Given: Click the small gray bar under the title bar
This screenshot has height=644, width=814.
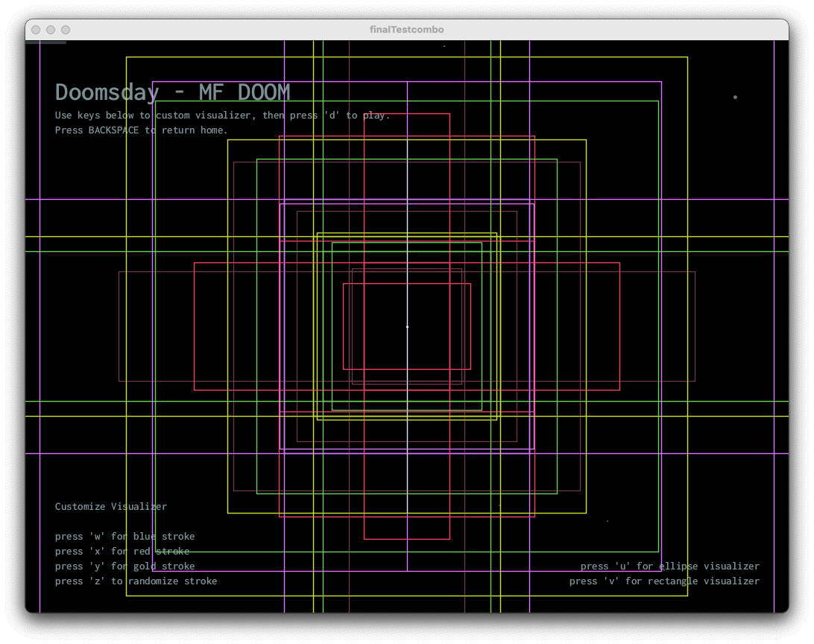Looking at the screenshot, I should (45, 42).
